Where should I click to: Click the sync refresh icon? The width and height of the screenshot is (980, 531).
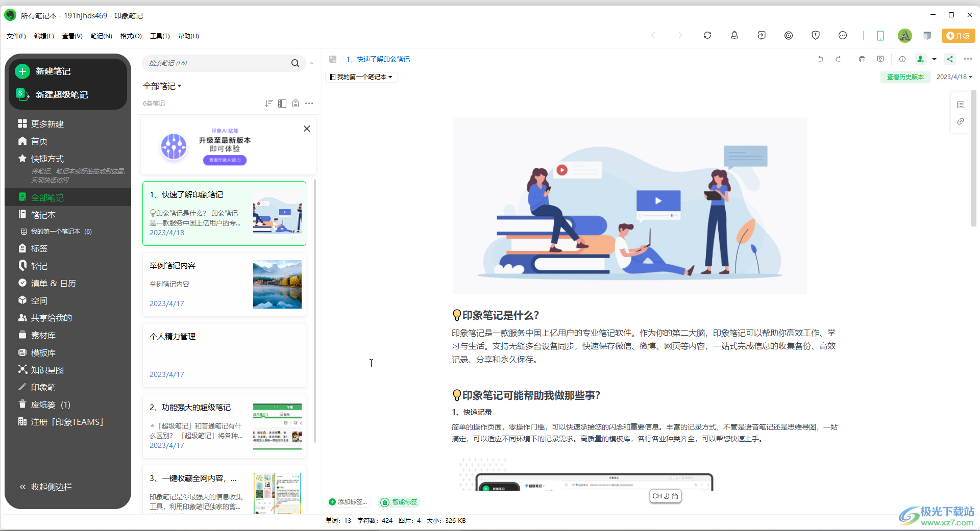707,35
